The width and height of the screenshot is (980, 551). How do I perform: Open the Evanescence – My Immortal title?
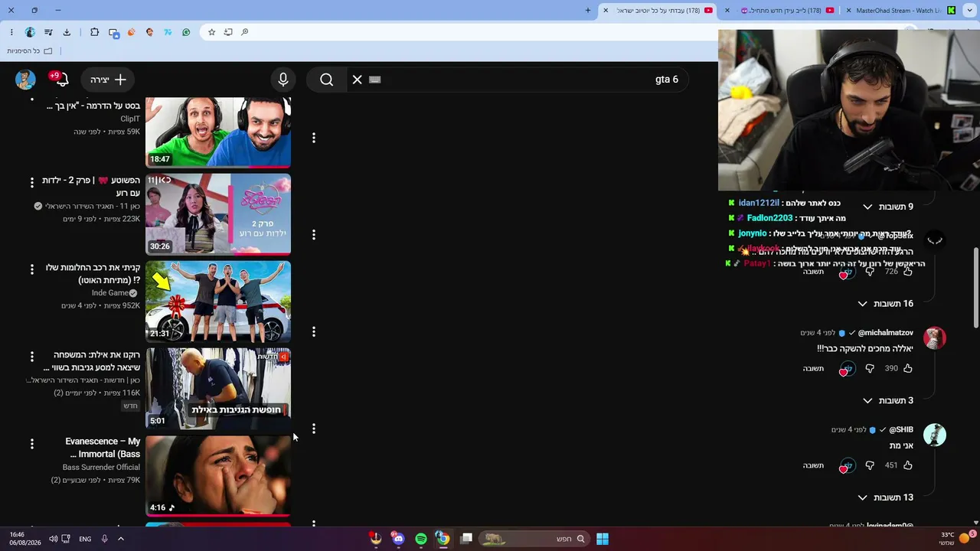pyautogui.click(x=103, y=448)
